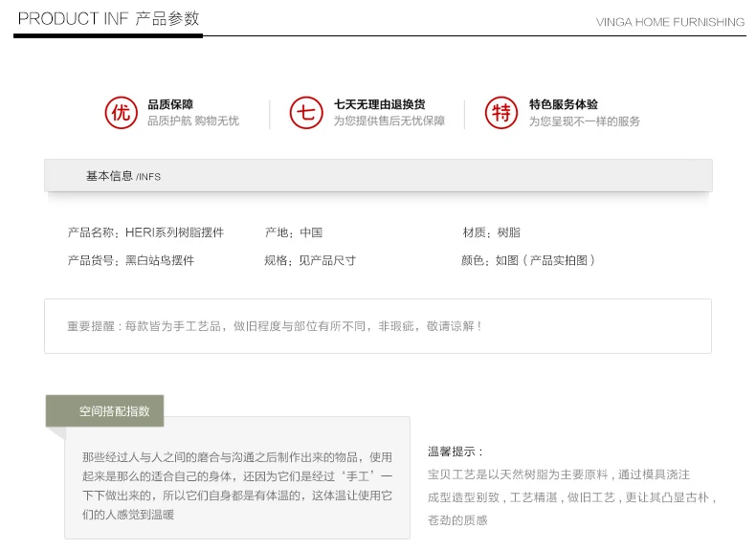Click the 空间搭配指数 green label
The height and width of the screenshot is (551, 756).
(x=104, y=410)
